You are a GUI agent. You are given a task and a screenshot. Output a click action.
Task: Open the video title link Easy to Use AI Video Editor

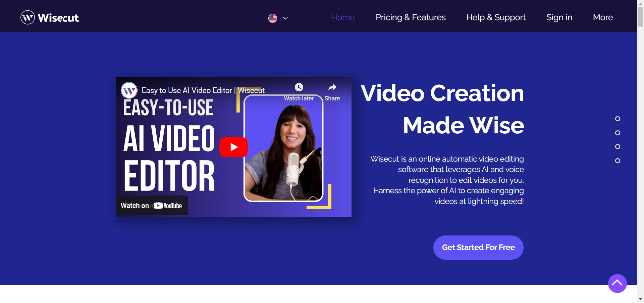coord(203,90)
